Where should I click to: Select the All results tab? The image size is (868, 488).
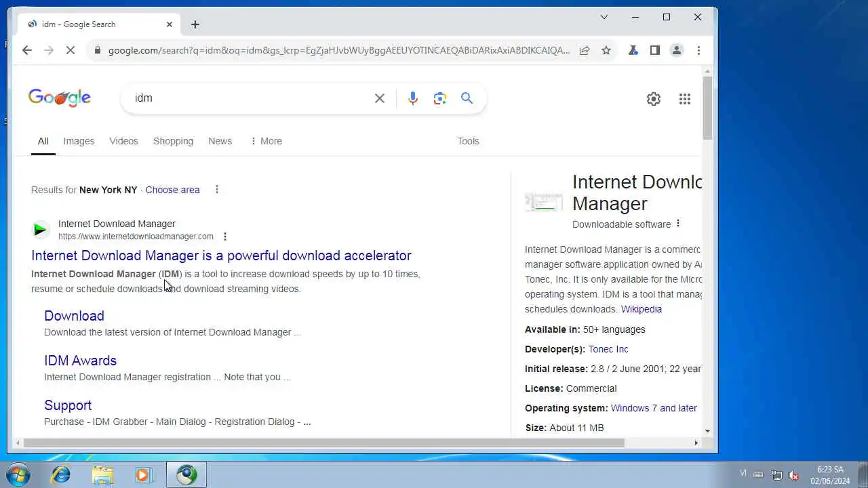click(43, 141)
